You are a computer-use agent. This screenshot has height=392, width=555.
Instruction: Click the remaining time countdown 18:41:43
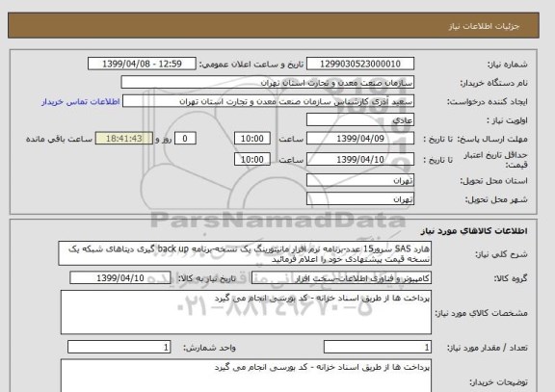pos(124,139)
